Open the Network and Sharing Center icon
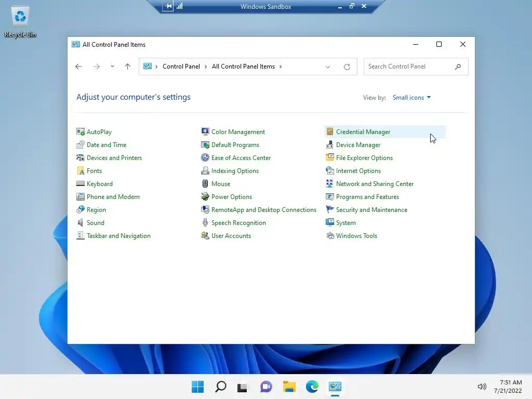The height and width of the screenshot is (399, 532). [330, 183]
